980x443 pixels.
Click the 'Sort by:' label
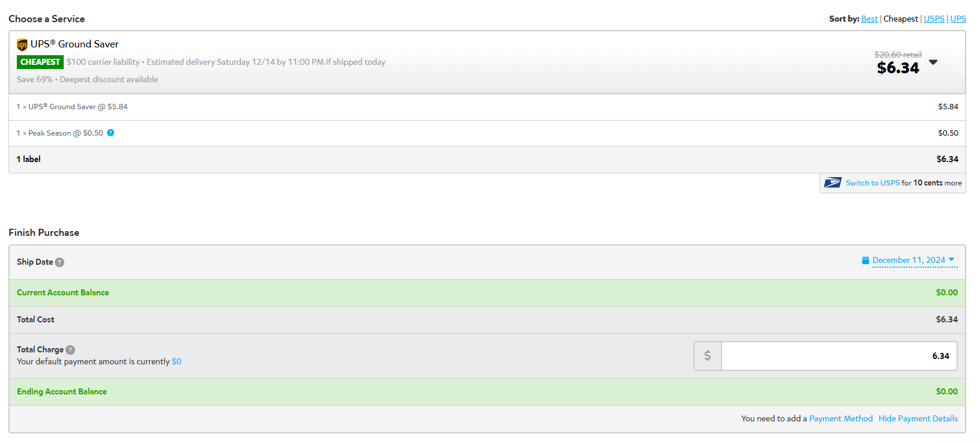click(844, 19)
